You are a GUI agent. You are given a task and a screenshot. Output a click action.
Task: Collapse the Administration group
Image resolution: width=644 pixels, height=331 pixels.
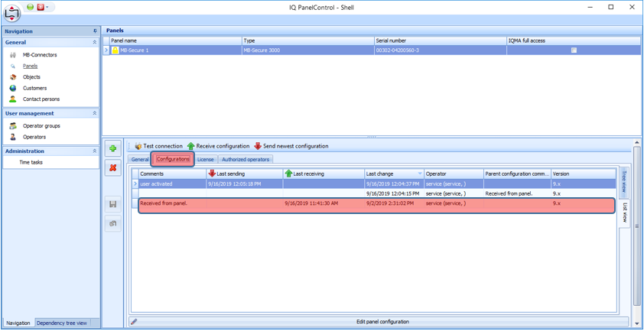point(95,151)
